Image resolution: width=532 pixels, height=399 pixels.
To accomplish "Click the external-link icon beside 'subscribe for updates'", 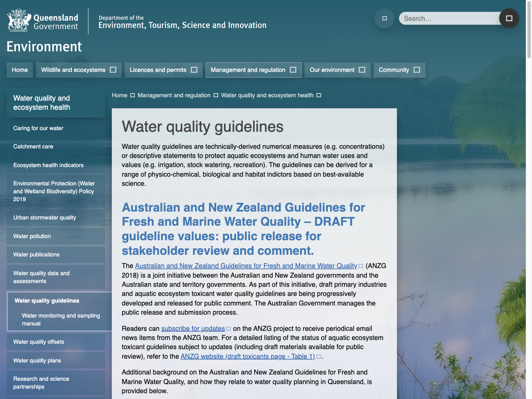I will pyautogui.click(x=228, y=328).
